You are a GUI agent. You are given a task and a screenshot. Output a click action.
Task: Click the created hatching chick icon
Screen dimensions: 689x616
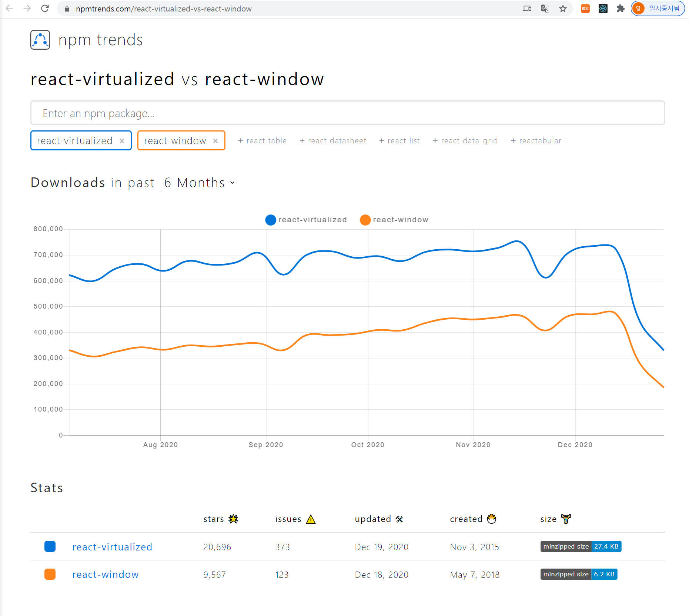point(492,519)
